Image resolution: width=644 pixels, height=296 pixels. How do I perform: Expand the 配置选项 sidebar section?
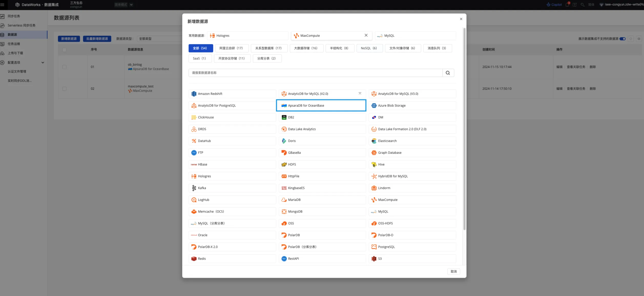pos(43,62)
